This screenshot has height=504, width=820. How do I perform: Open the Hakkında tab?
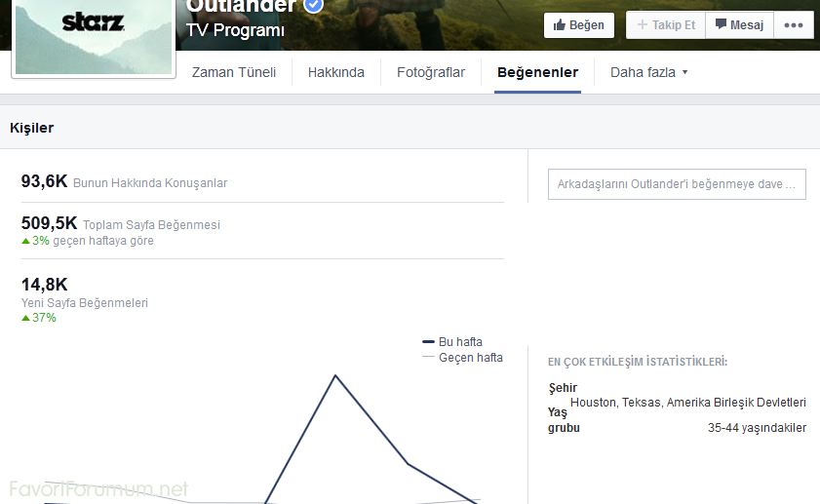(336, 72)
